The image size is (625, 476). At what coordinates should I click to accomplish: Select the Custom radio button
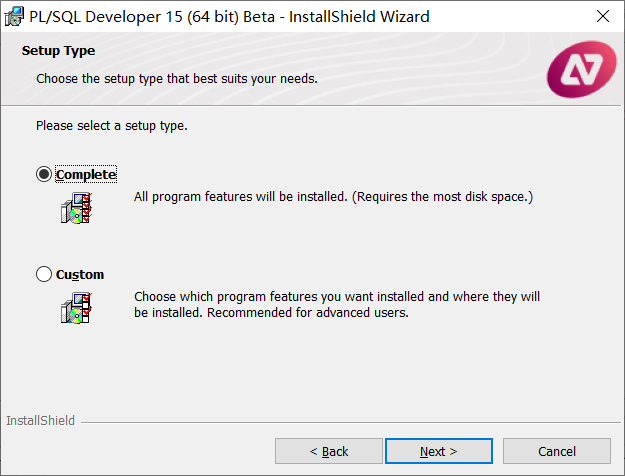[x=44, y=274]
